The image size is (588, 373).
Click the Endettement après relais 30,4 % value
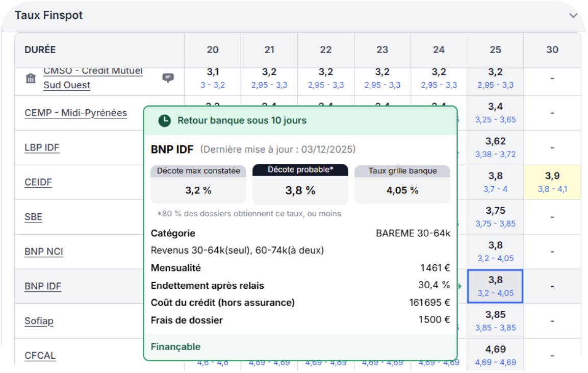coord(434,285)
